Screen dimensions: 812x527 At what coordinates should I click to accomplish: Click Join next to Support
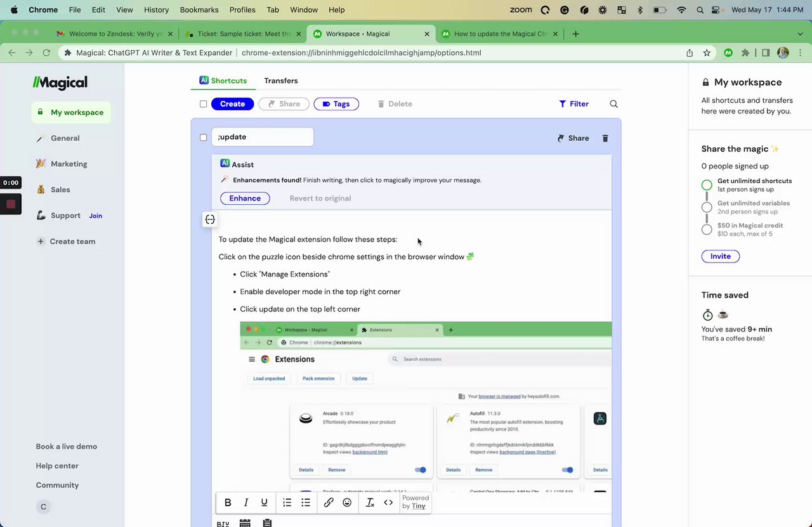coord(96,216)
